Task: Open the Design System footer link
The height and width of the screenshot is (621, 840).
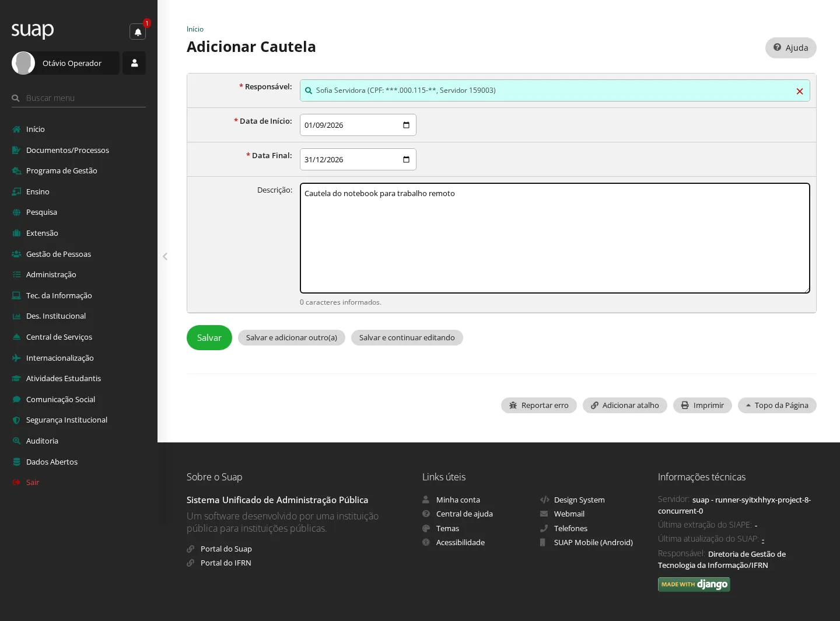Action: 579,500
